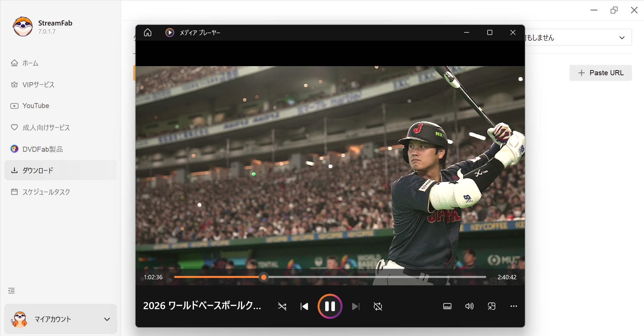Viewport: 644px width, 336px height.
Task: Select the ダウンロード entry
Action: (37, 170)
